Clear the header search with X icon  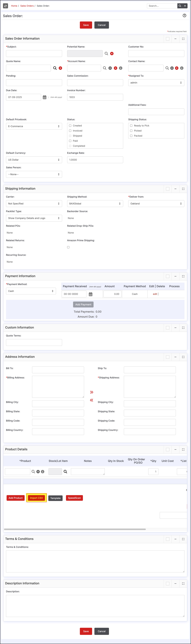coord(185,6)
